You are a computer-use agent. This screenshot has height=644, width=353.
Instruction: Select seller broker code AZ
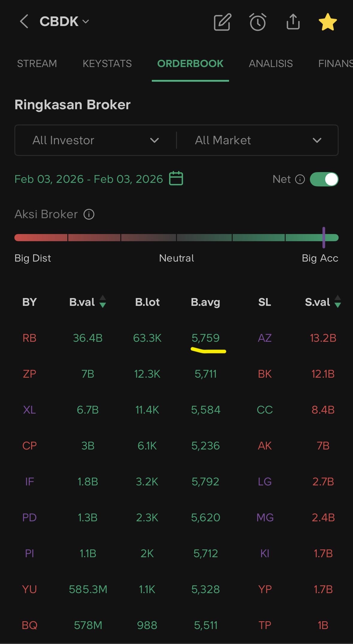click(x=265, y=338)
